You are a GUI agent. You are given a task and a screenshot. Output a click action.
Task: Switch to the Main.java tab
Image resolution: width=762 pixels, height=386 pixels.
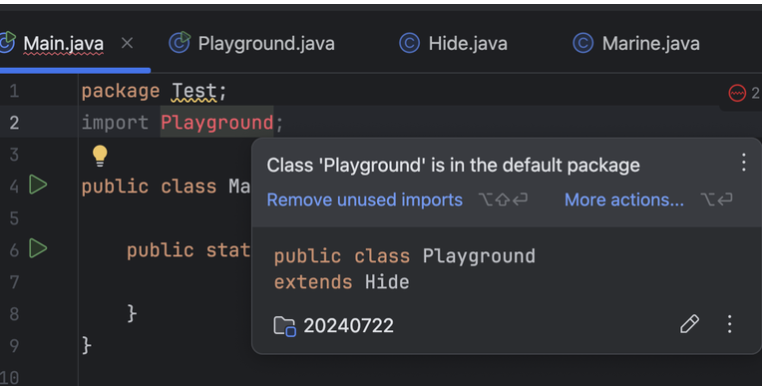pos(63,44)
